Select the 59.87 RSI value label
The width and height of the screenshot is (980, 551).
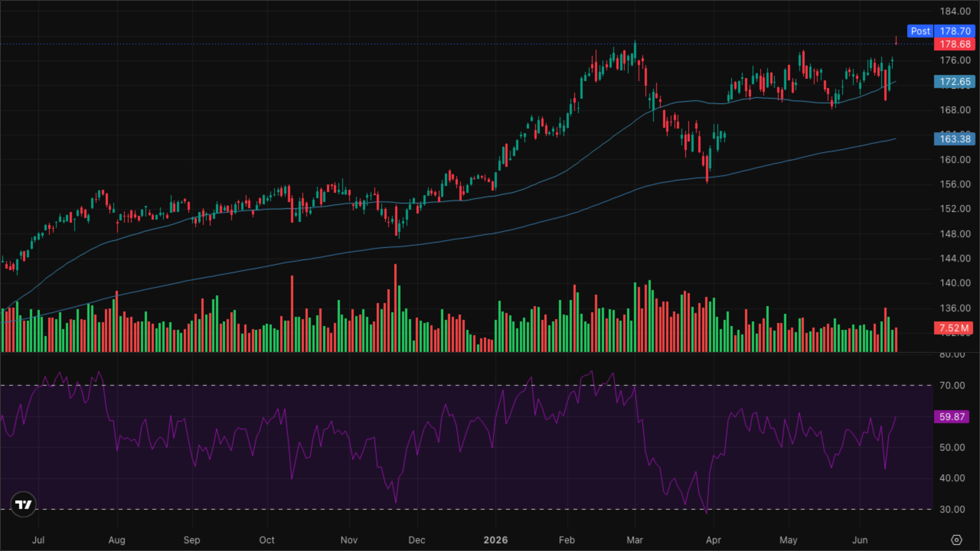[952, 416]
